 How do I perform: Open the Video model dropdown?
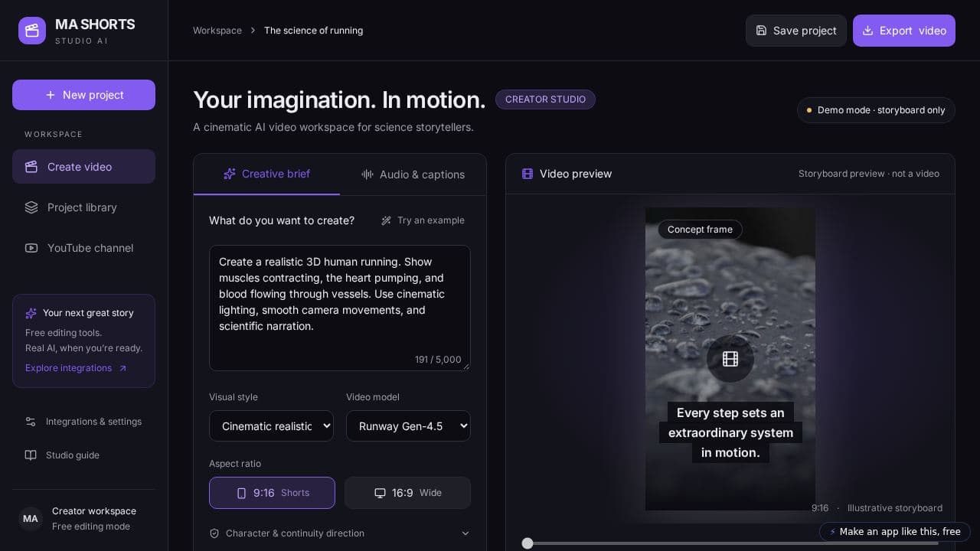click(408, 426)
